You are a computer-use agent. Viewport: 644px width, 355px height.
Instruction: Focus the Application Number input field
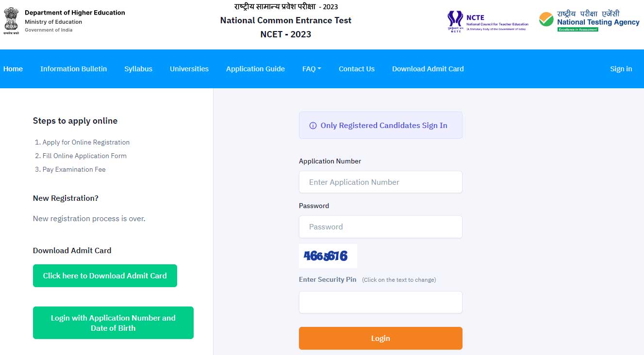380,182
